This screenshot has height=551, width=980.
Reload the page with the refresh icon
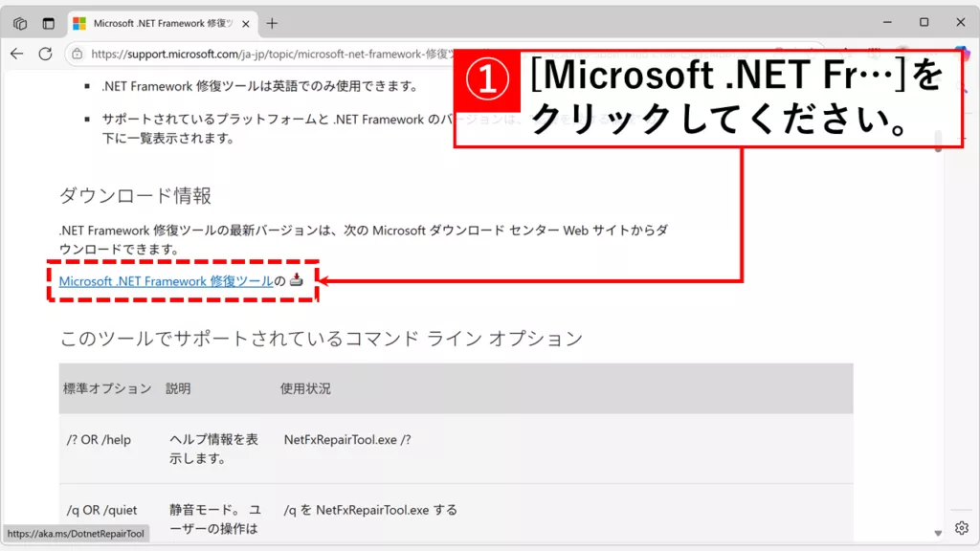tap(47, 54)
